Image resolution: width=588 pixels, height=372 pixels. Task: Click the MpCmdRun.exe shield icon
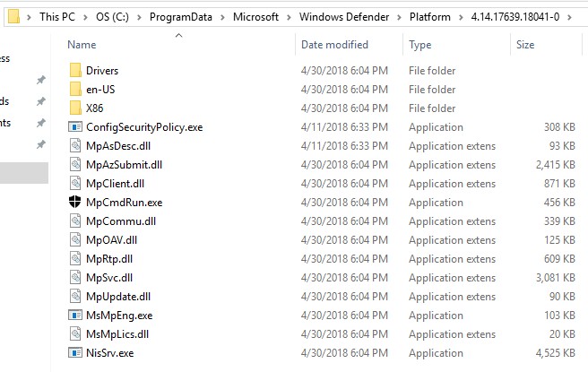coord(75,203)
